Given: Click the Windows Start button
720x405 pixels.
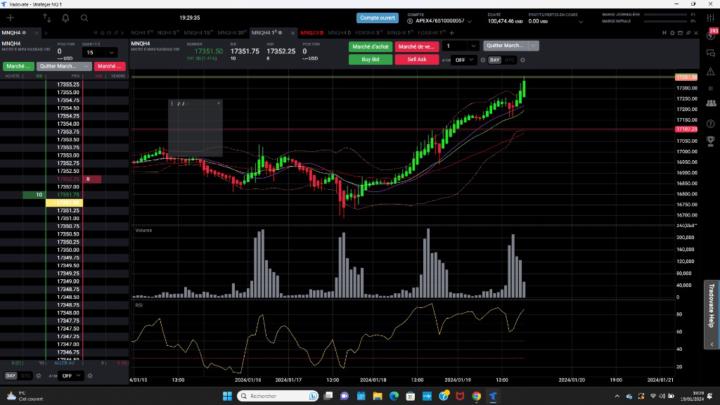Looking at the screenshot, I should pos(227,396).
